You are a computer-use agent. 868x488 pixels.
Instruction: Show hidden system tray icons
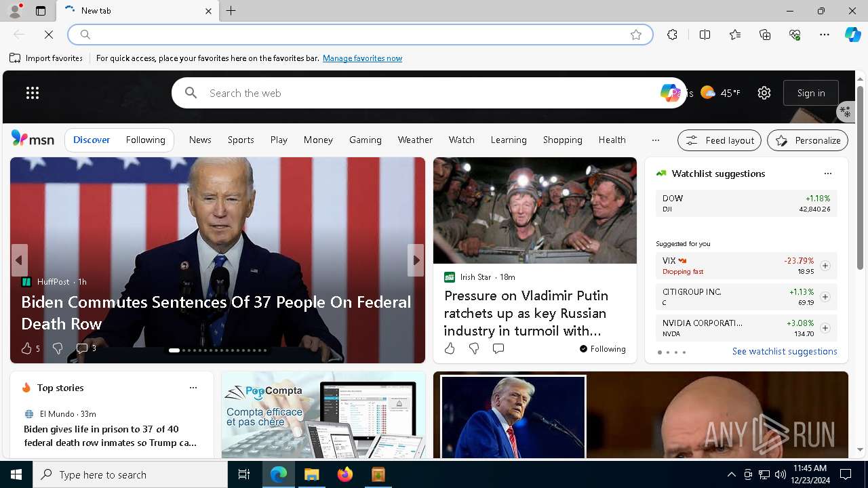[x=731, y=474]
